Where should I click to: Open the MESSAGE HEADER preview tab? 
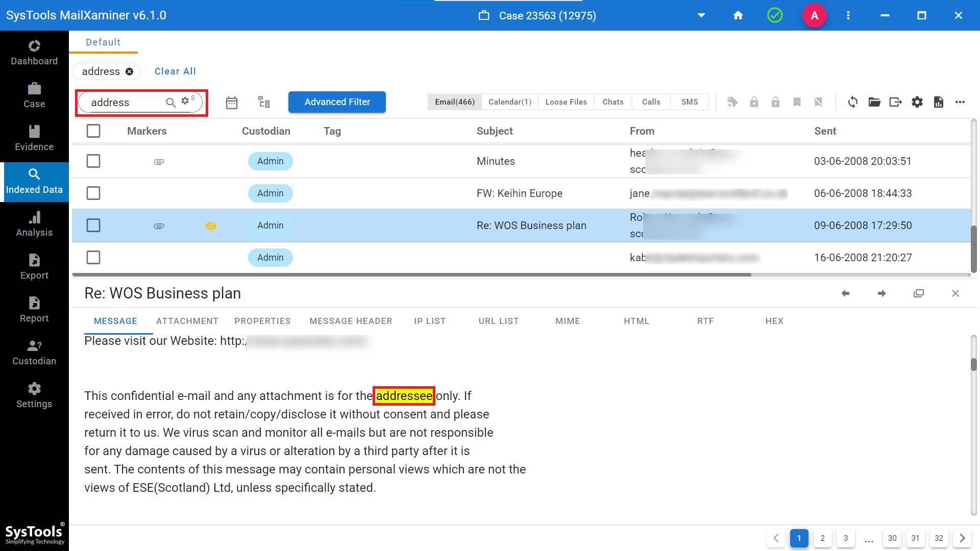351,321
